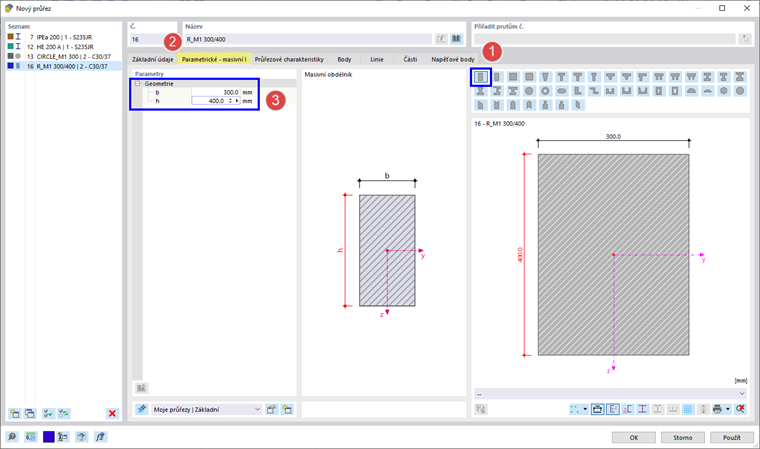Image resolution: width=760 pixels, height=449 pixels.
Task: Toggle principal axes display icon
Action: [613, 409]
